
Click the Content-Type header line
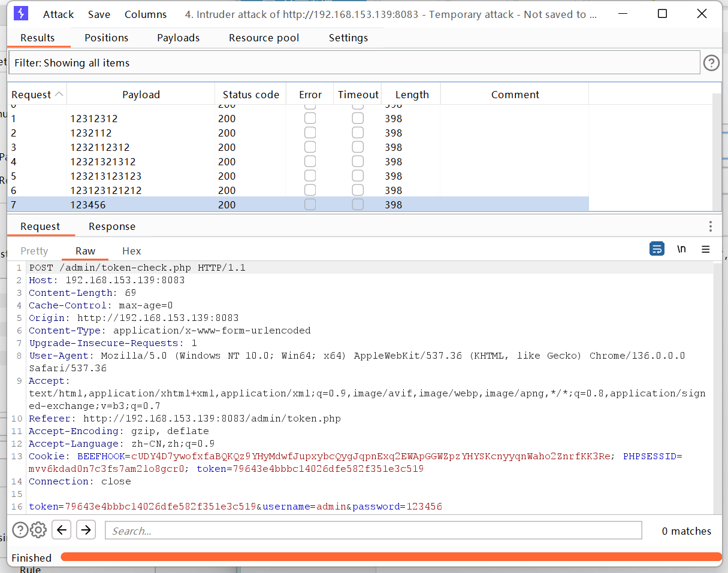170,331
